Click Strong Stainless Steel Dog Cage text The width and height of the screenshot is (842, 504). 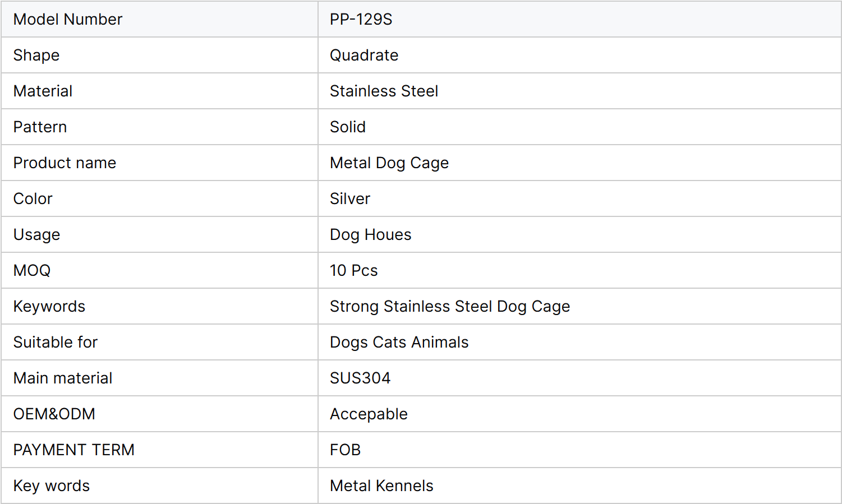click(450, 306)
